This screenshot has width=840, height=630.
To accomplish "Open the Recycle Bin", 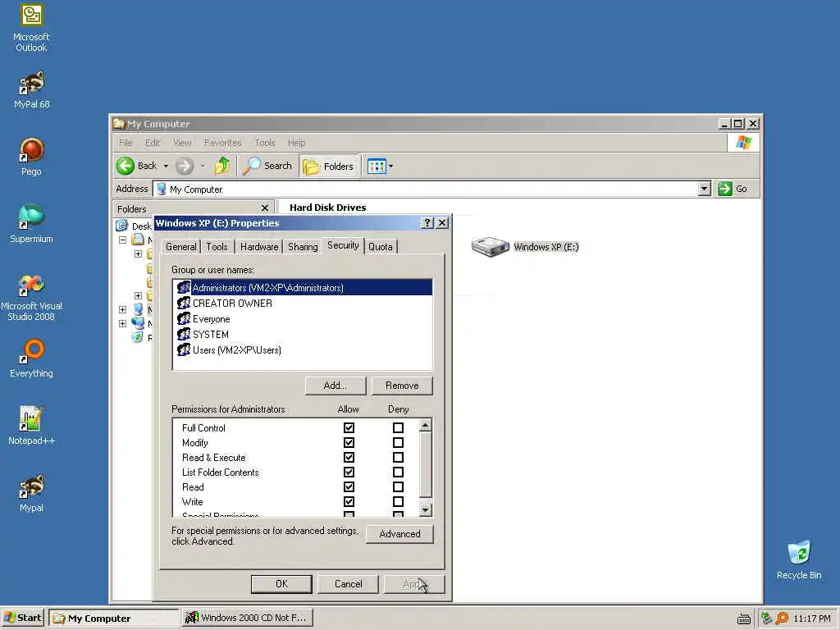I will click(799, 559).
